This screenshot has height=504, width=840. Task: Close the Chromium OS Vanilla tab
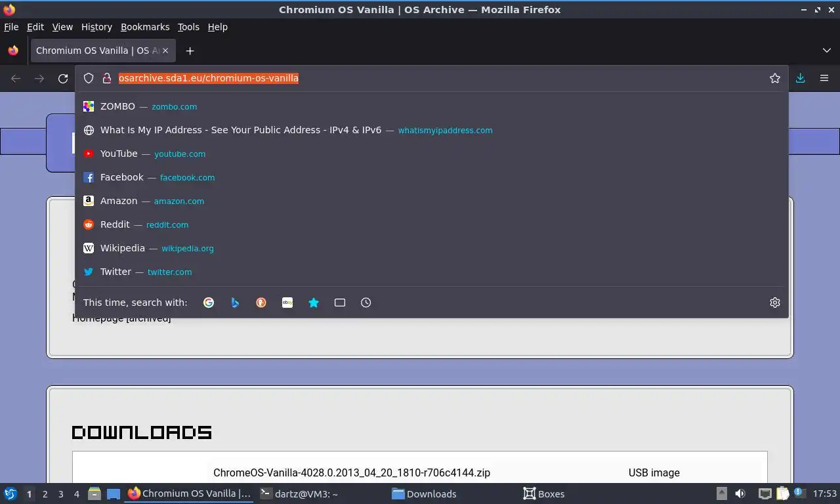165,51
